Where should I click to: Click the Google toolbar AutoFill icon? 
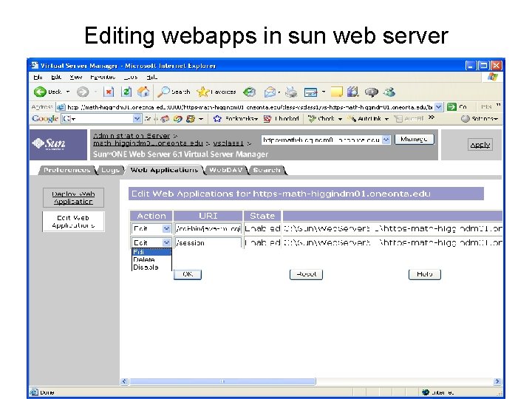pyautogui.click(x=398, y=118)
